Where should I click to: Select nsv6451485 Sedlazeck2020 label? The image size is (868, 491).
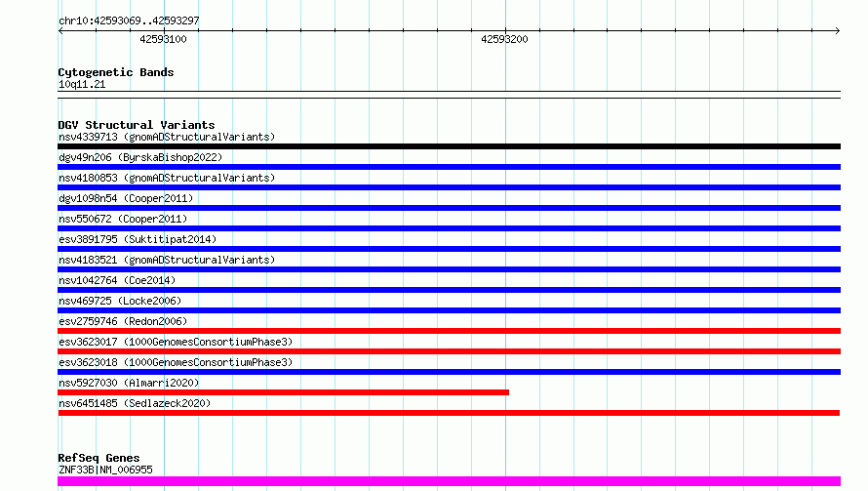point(135,403)
